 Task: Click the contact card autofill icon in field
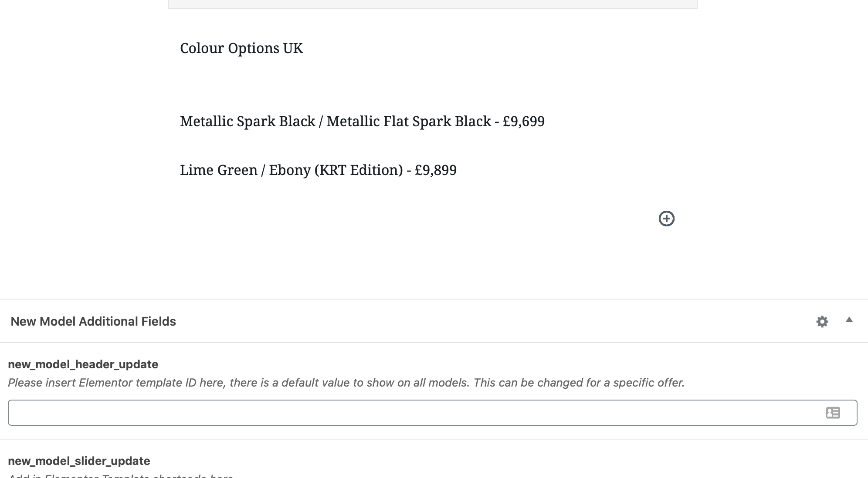click(833, 413)
